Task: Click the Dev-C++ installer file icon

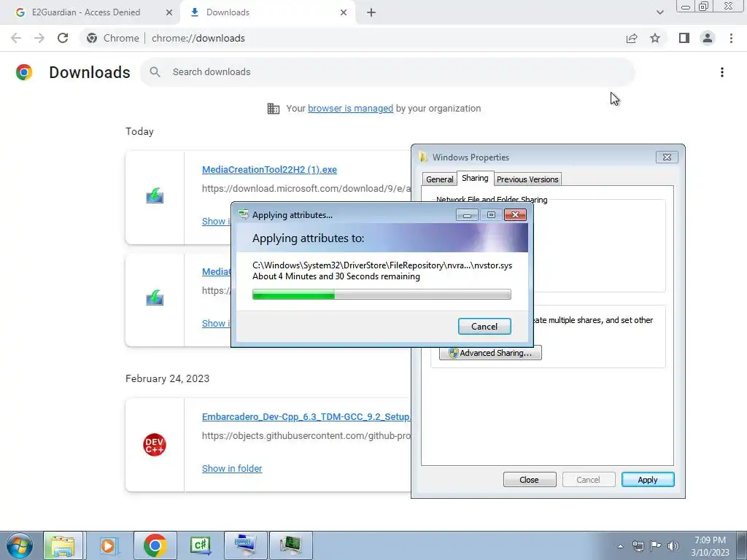Action: 155,445
